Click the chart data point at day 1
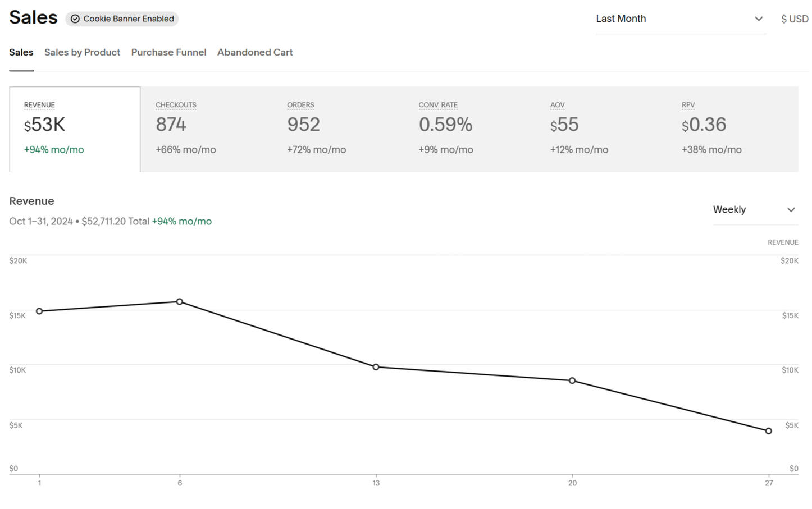 [x=39, y=311]
